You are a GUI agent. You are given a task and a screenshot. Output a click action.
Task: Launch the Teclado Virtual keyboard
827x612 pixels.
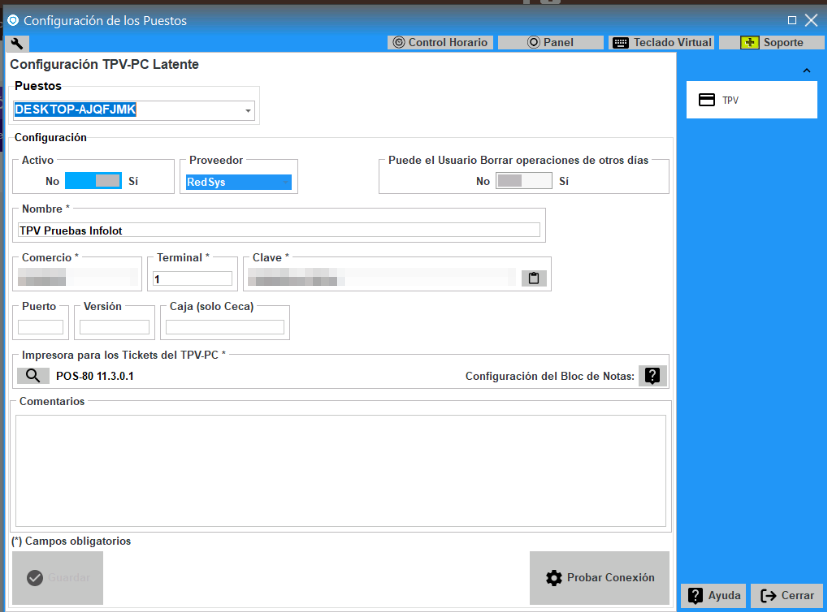661,42
